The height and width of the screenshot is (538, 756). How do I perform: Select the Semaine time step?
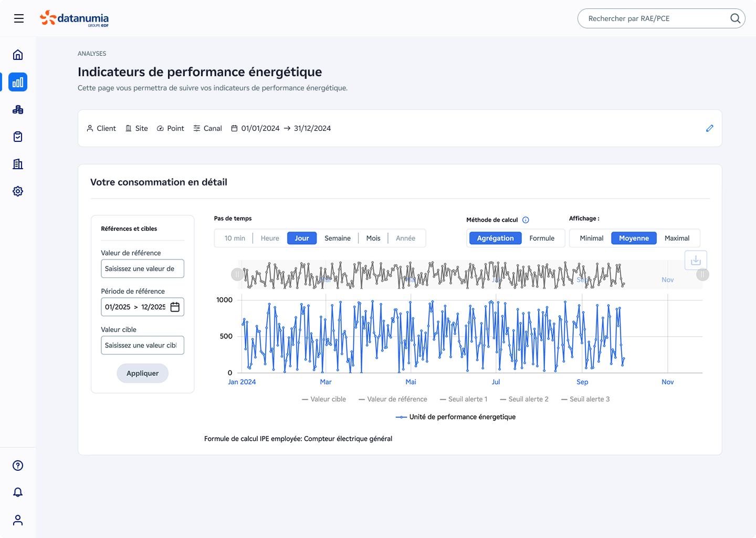[x=337, y=238]
